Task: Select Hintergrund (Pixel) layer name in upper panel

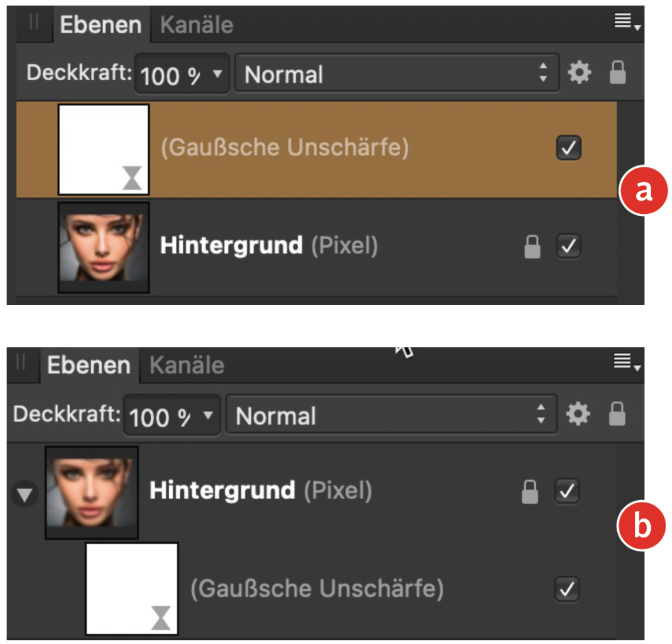Action: [269, 246]
